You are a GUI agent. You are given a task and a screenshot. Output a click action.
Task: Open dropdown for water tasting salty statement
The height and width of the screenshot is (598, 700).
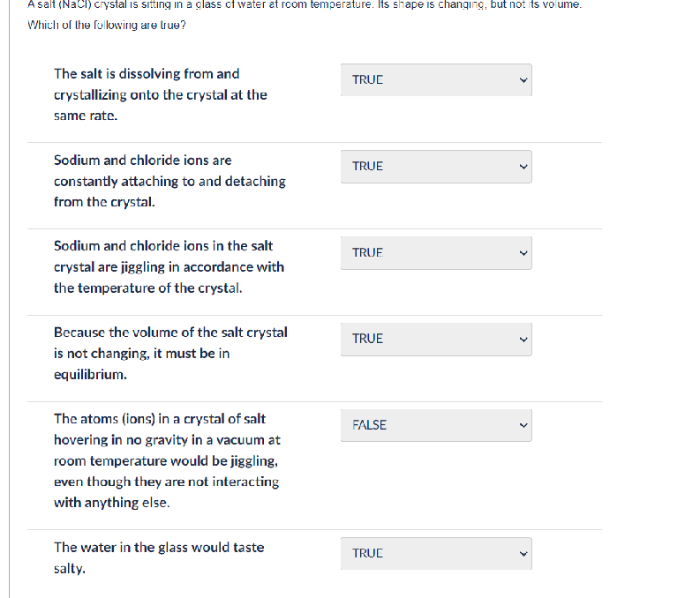pyautogui.click(x=436, y=553)
